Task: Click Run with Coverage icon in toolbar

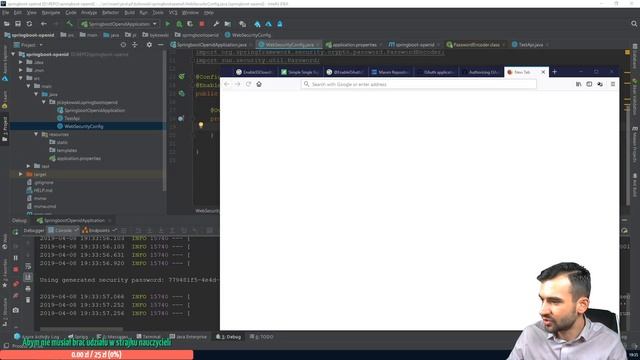Action: click(x=190, y=24)
